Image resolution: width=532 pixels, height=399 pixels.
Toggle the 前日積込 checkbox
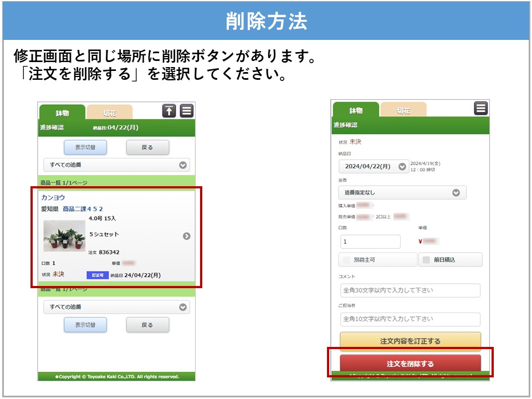point(426,259)
